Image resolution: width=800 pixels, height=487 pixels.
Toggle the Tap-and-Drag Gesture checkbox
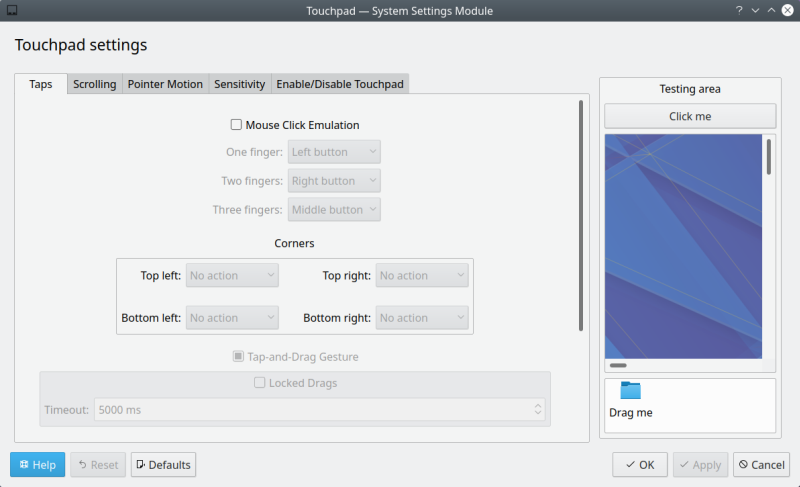coord(238,356)
